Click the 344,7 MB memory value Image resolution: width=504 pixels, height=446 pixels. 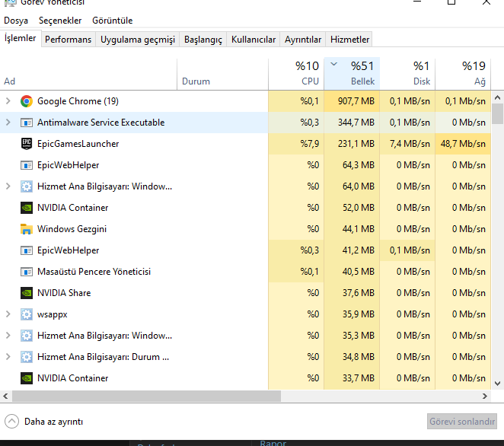click(x=356, y=123)
